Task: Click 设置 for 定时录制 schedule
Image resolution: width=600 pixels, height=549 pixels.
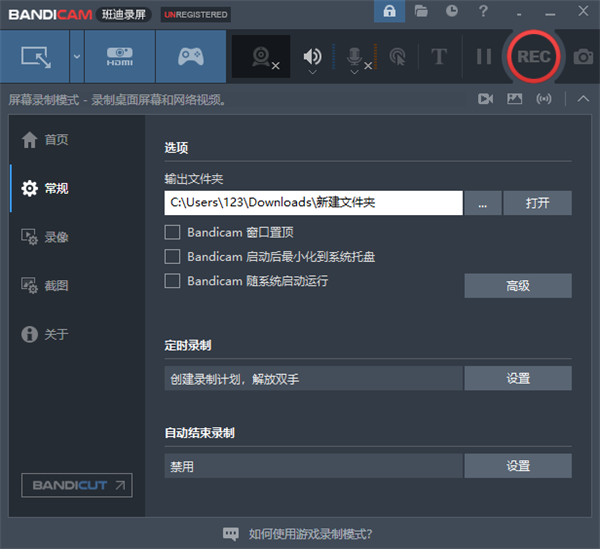Action: (518, 378)
